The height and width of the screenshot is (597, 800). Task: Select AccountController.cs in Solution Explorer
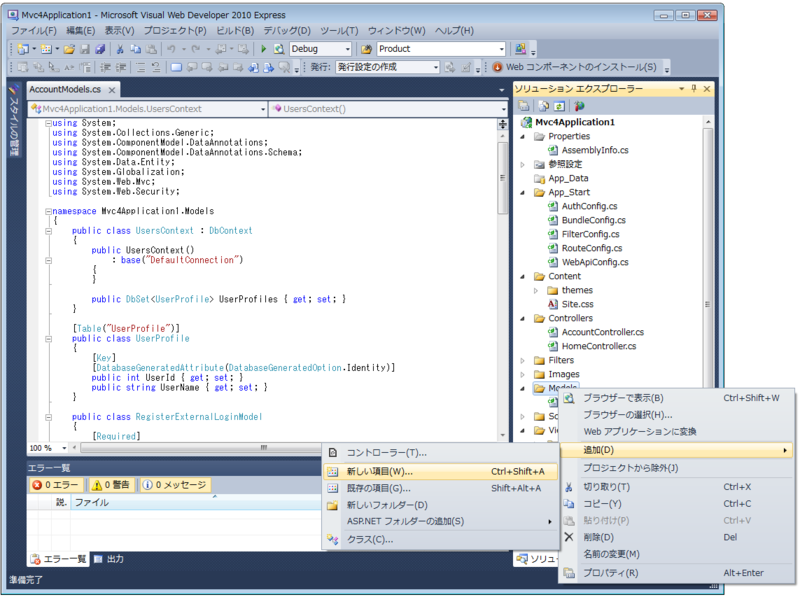[x=602, y=333]
